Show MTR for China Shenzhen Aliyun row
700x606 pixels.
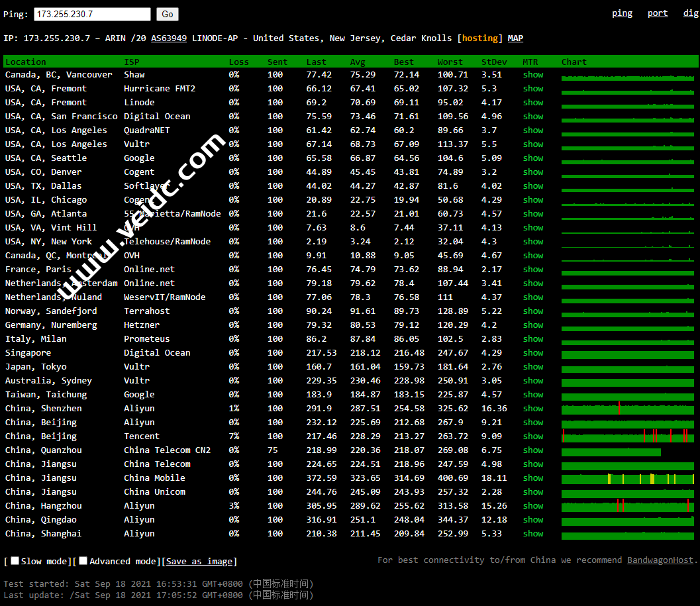(x=532, y=409)
